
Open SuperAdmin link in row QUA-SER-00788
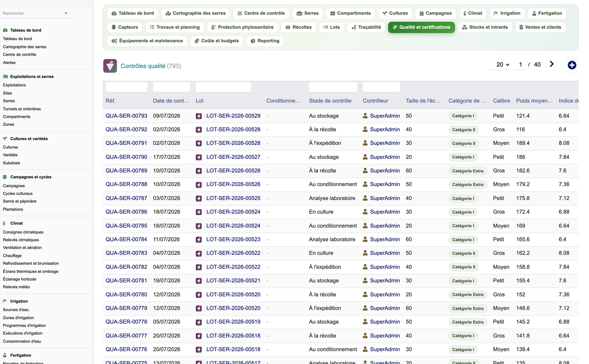click(385, 184)
